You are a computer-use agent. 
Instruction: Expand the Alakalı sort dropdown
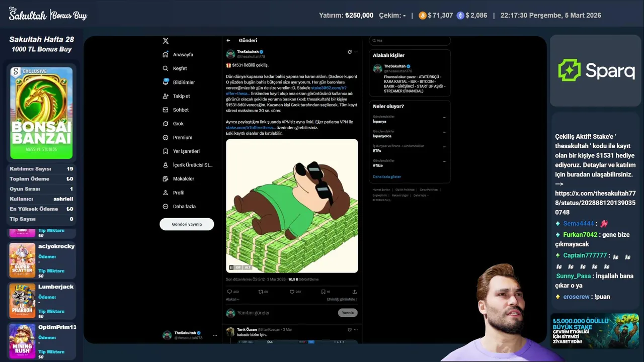pyautogui.click(x=232, y=299)
